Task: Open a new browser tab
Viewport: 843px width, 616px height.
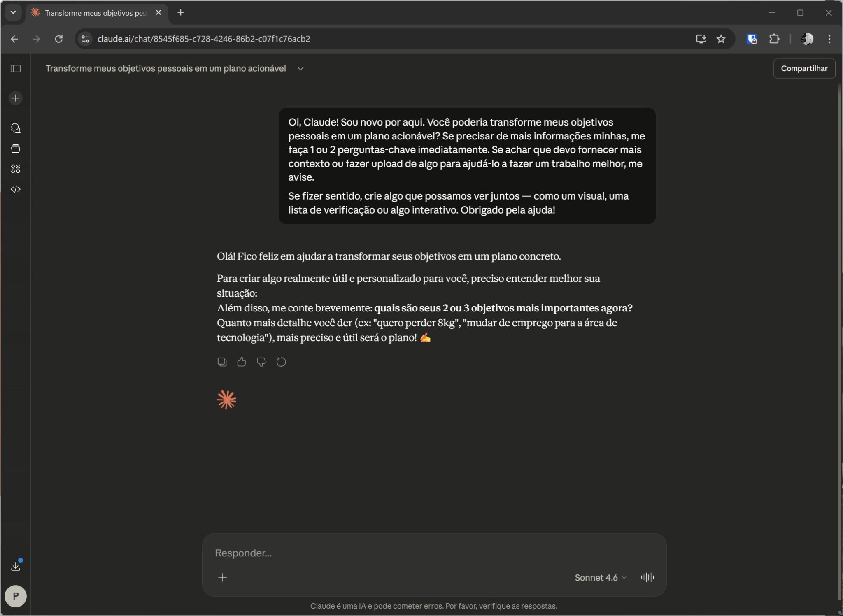Action: click(x=181, y=13)
